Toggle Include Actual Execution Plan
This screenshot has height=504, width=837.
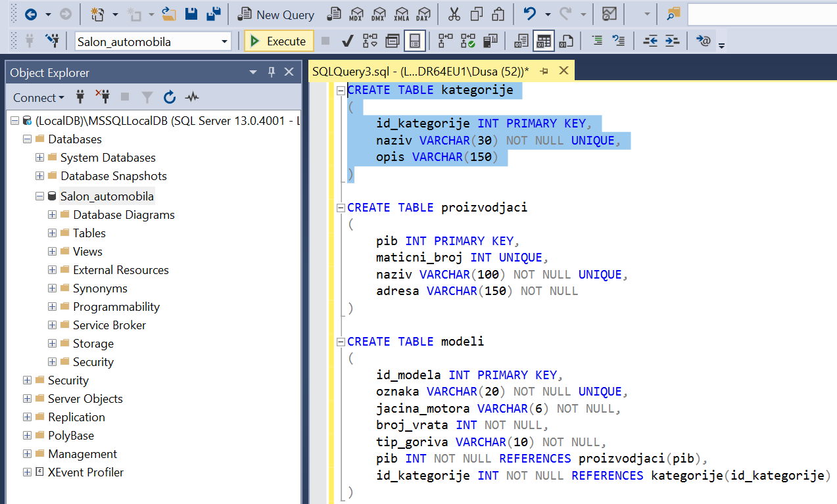tap(446, 41)
